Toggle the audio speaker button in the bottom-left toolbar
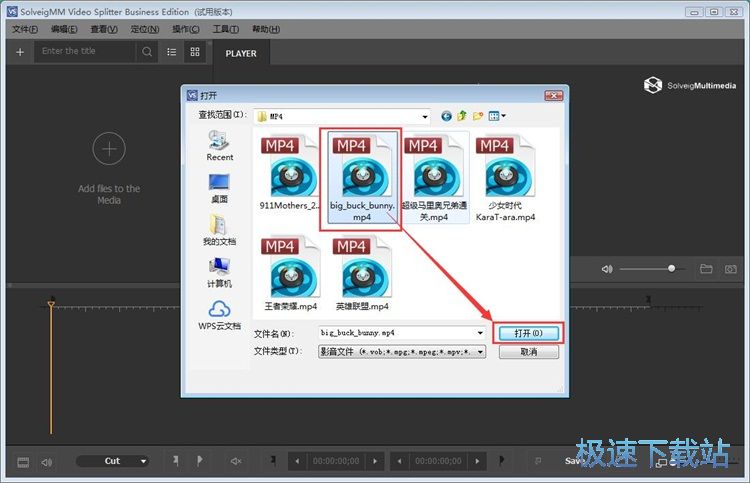The width and height of the screenshot is (750, 483). pos(46,461)
